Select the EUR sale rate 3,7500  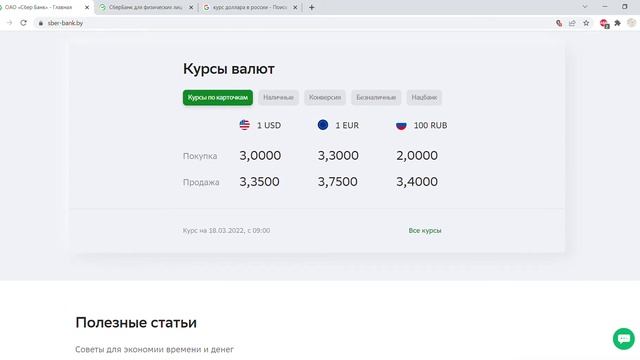pyautogui.click(x=338, y=182)
